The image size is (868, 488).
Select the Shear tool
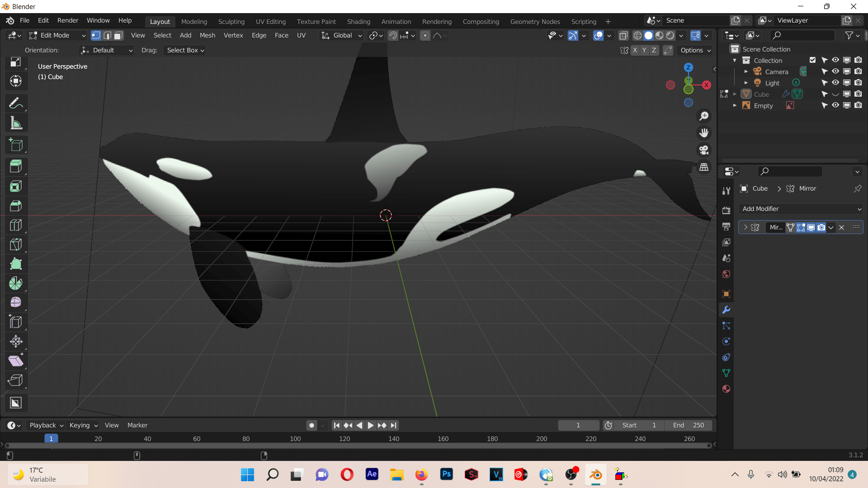(x=16, y=361)
